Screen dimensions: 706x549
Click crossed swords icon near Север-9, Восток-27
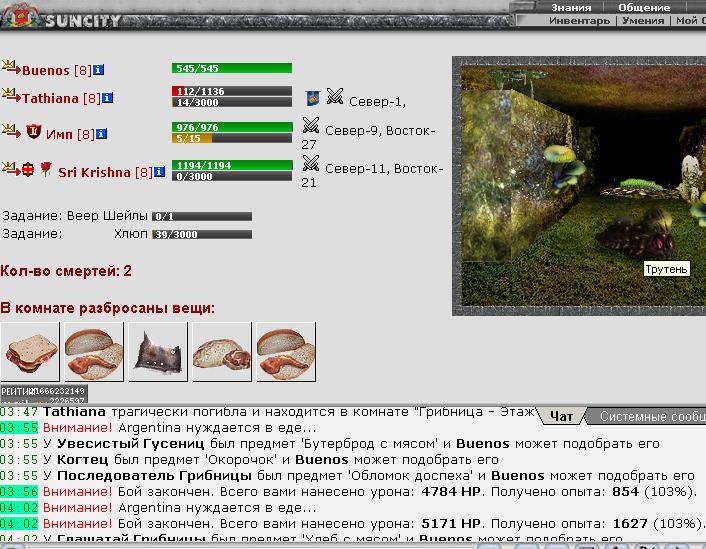[311, 125]
